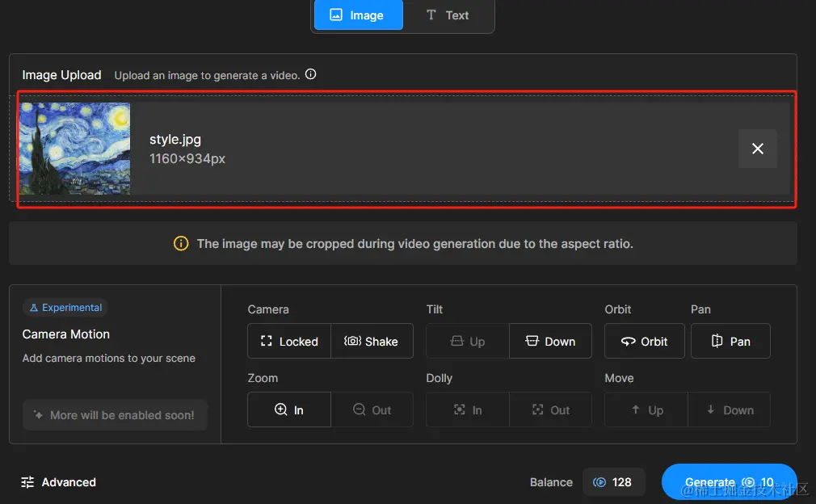
Task: Click the Image Upload info icon
Action: (310, 74)
